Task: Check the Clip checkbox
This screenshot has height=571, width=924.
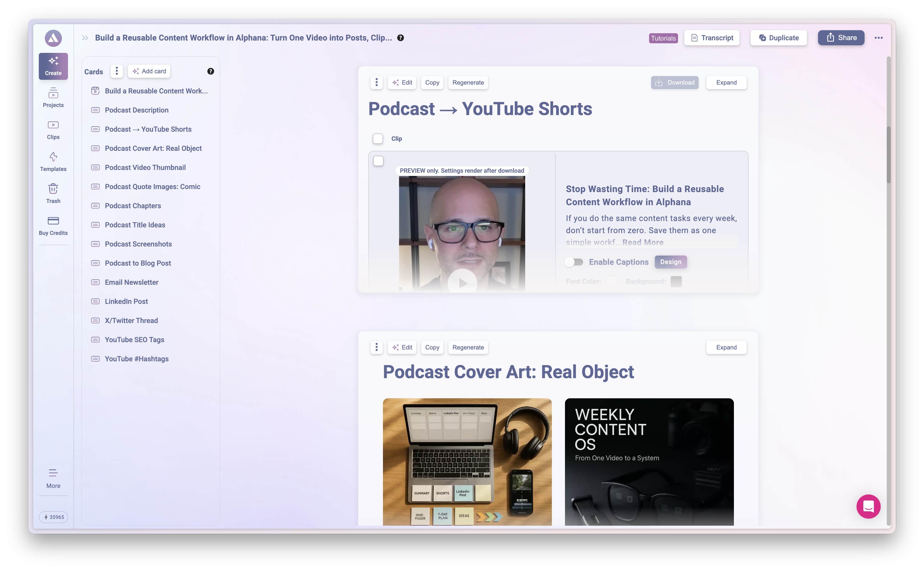Action: click(x=378, y=138)
